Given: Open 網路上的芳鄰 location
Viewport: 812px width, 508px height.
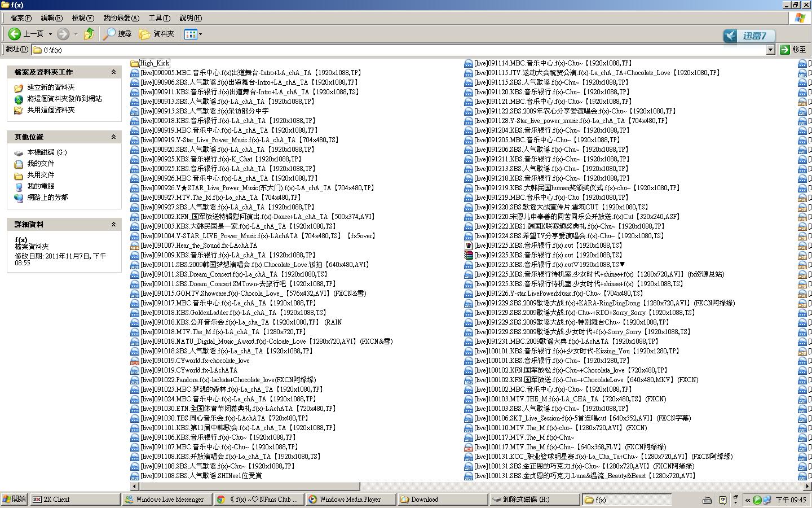Looking at the screenshot, I should click(x=47, y=198).
